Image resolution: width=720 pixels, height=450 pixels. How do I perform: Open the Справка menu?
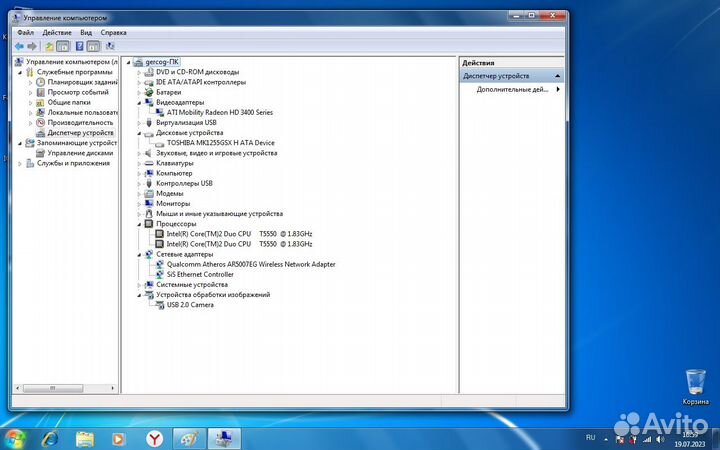[113, 32]
